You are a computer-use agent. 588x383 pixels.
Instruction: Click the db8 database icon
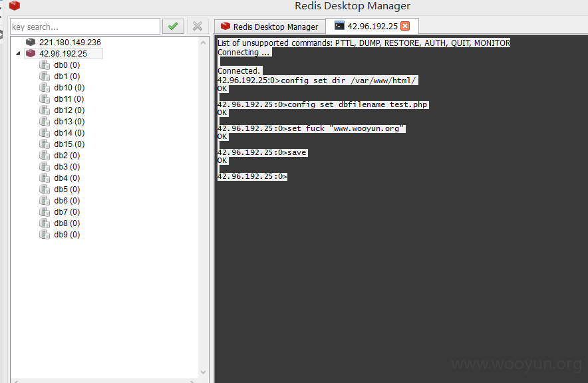click(x=45, y=223)
